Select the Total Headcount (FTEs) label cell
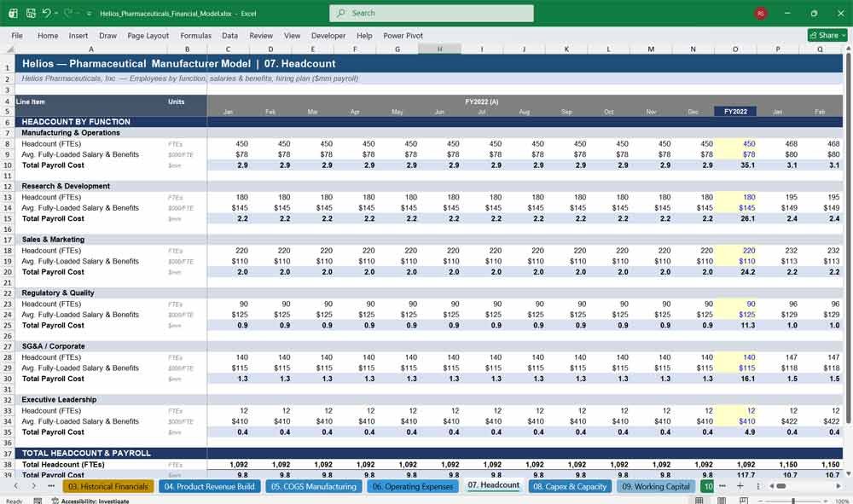Screen dimensions: 853x504 [x=63, y=464]
